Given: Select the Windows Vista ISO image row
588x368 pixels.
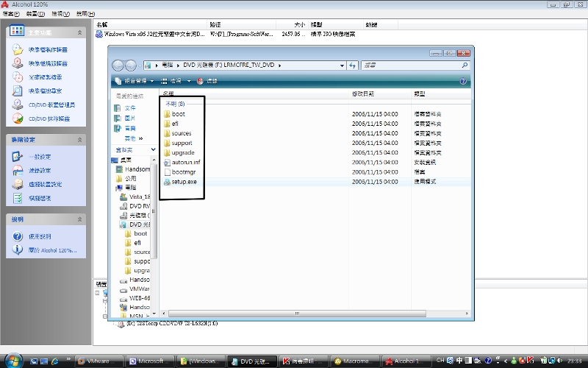Looking at the screenshot, I should pos(226,34).
